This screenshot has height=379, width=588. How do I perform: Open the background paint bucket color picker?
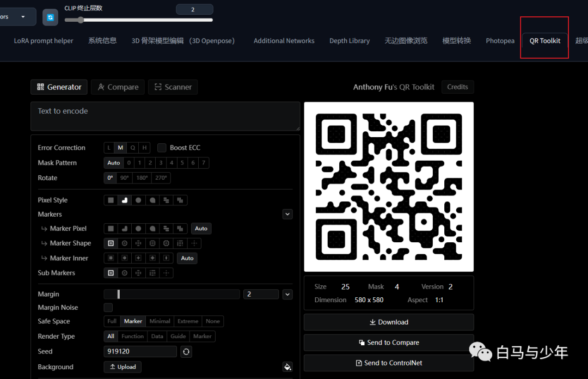click(287, 367)
